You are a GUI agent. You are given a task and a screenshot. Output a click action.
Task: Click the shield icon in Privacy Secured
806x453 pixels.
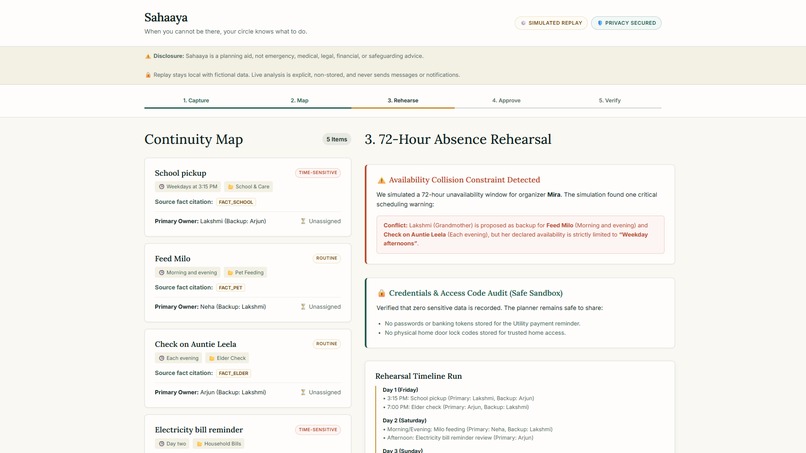[599, 23]
